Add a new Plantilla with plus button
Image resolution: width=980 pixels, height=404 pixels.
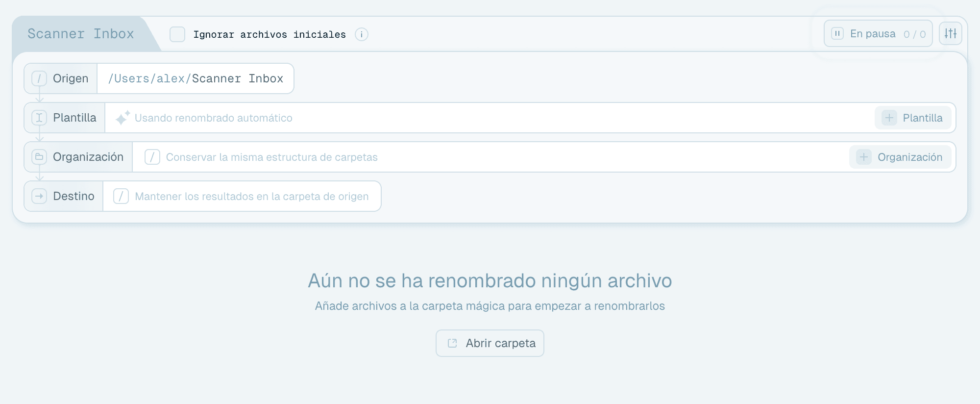913,118
